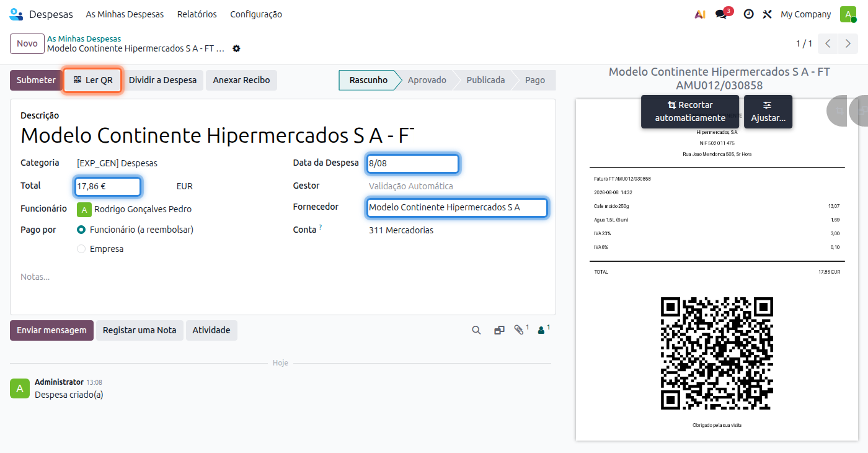Click the receipt QR code image
The width and height of the screenshot is (868, 453).
[717, 353]
